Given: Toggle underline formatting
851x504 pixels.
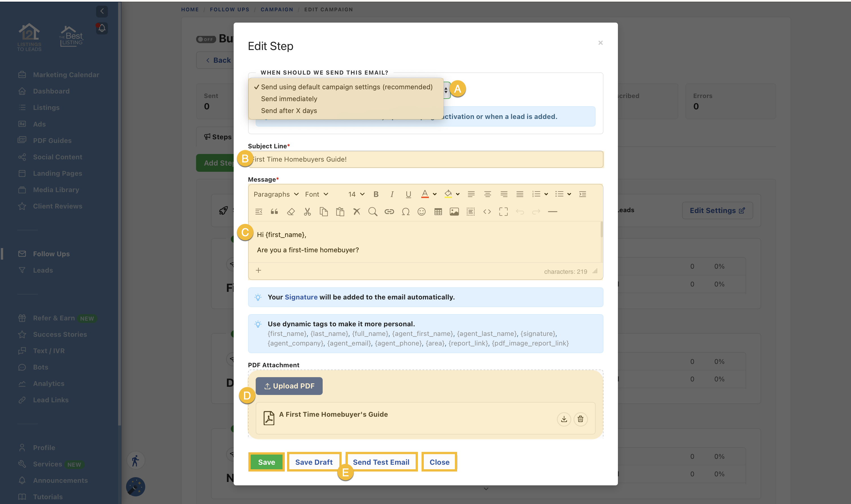Looking at the screenshot, I should [408, 194].
